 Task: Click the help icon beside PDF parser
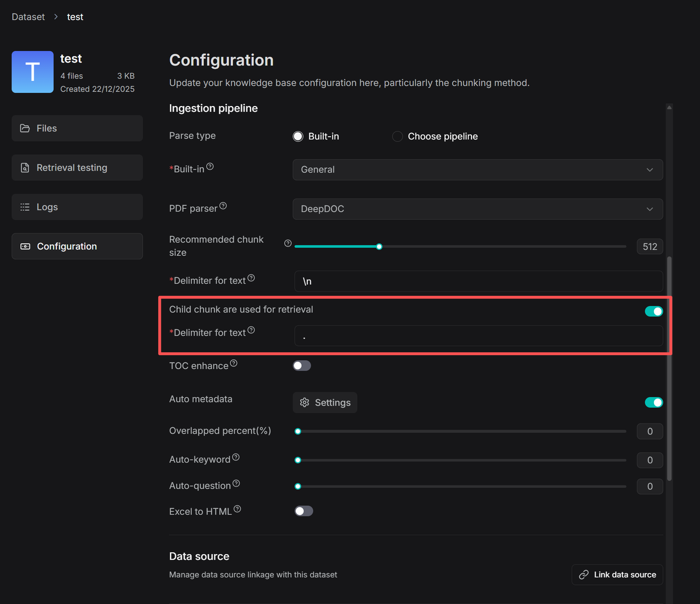pyautogui.click(x=223, y=206)
